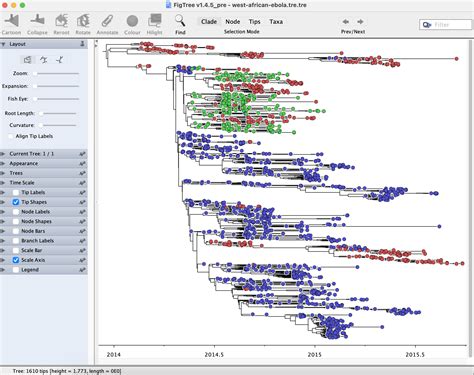Screen dimensions: 474x375
Task: Click the Cartoon toolbar icon
Action: point(12,21)
